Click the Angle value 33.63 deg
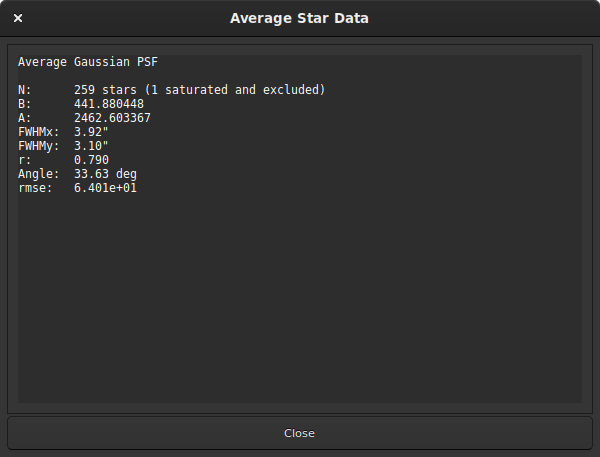The image size is (600, 457). [105, 174]
